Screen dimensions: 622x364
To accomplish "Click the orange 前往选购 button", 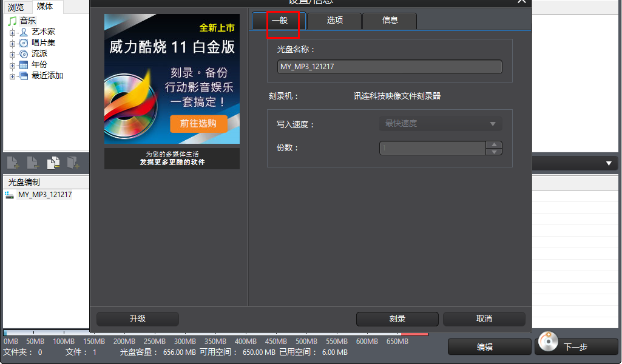I will (x=199, y=124).
